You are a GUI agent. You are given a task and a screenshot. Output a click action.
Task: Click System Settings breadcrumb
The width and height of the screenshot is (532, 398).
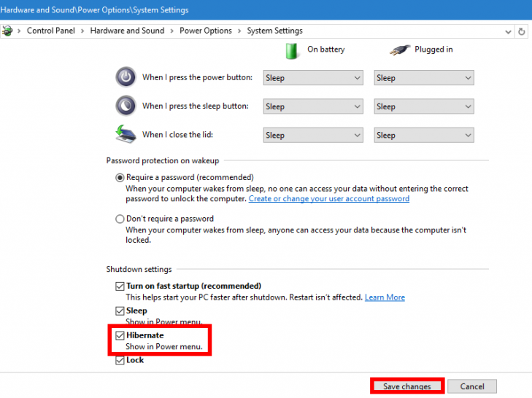pos(275,31)
